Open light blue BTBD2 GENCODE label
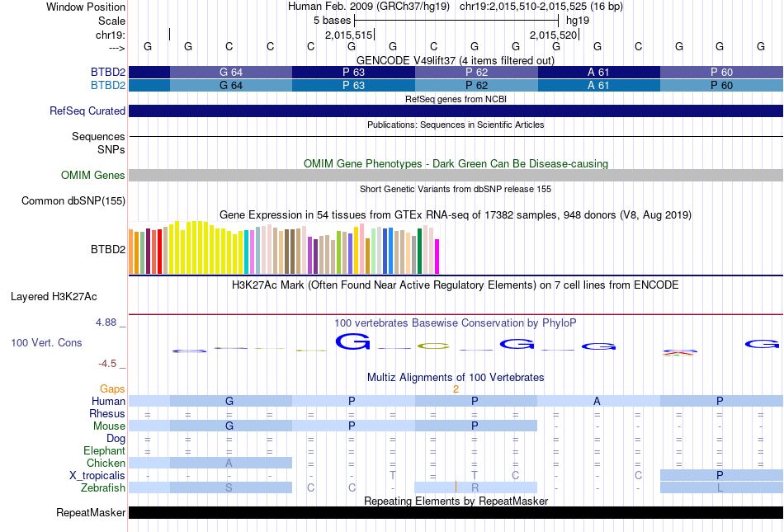Viewport: 784px width, 532px height. coord(108,86)
